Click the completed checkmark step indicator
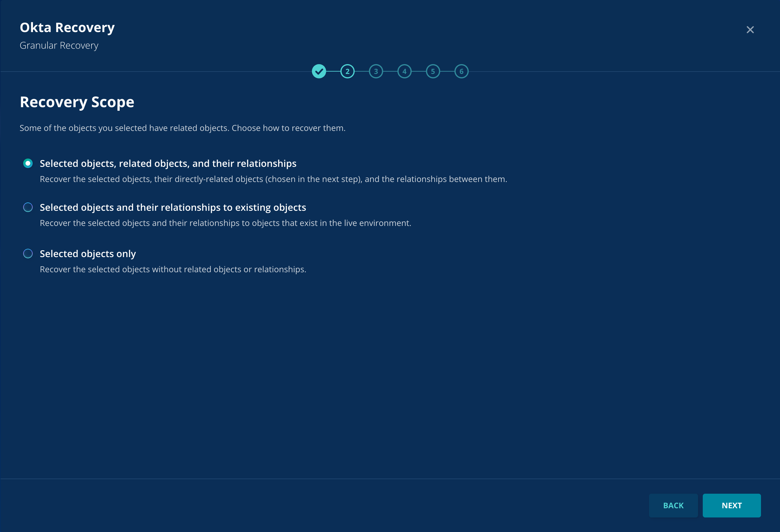Image resolution: width=780 pixels, height=532 pixels. point(319,71)
